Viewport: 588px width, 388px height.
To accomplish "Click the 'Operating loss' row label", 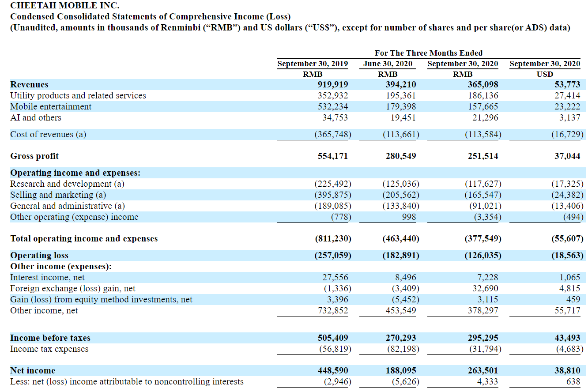I will point(39,255).
